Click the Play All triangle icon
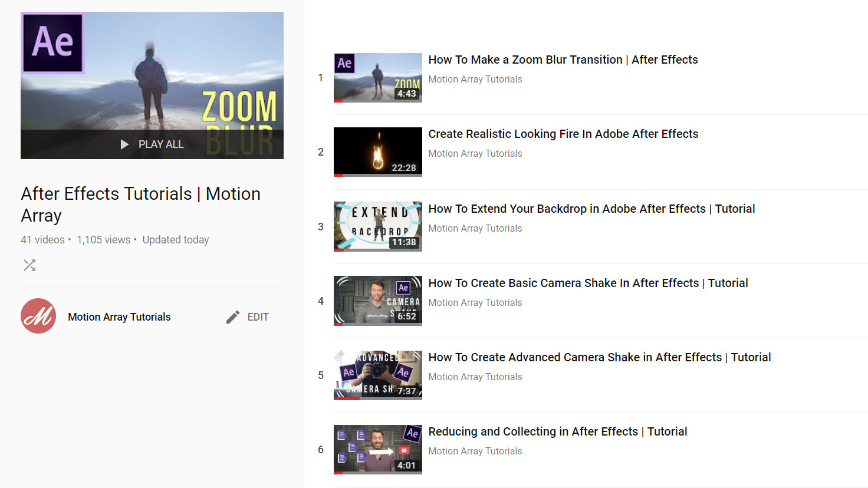This screenshot has height=488, width=868. [124, 144]
